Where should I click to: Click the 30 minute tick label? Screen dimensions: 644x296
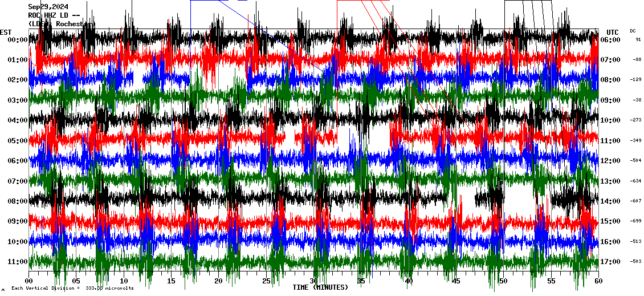[x=314, y=281]
